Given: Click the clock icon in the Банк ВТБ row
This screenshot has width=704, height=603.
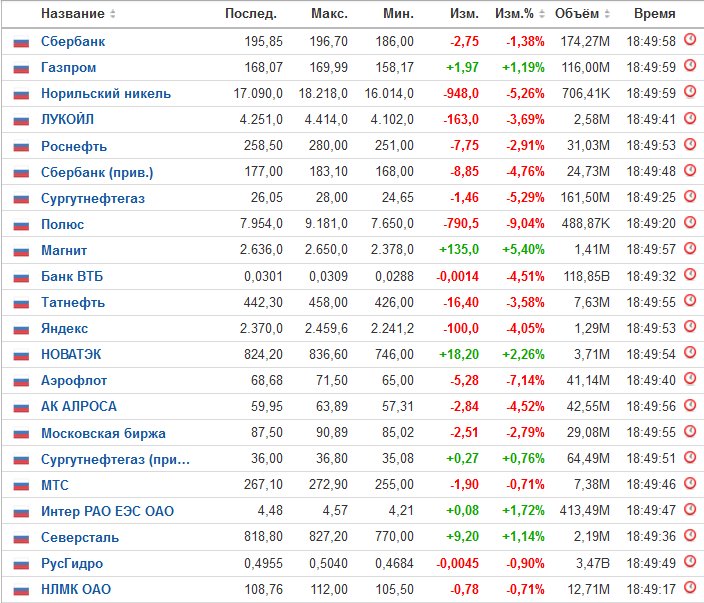Looking at the screenshot, I should [690, 274].
